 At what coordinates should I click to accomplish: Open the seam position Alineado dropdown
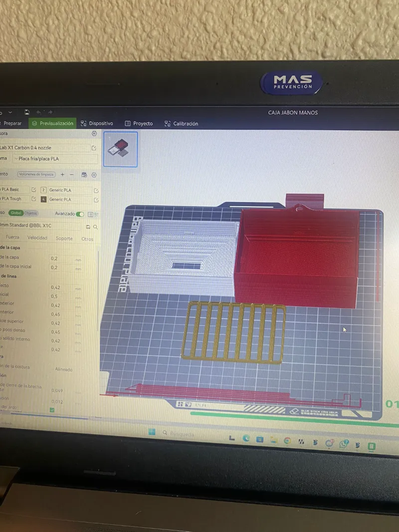click(x=66, y=369)
